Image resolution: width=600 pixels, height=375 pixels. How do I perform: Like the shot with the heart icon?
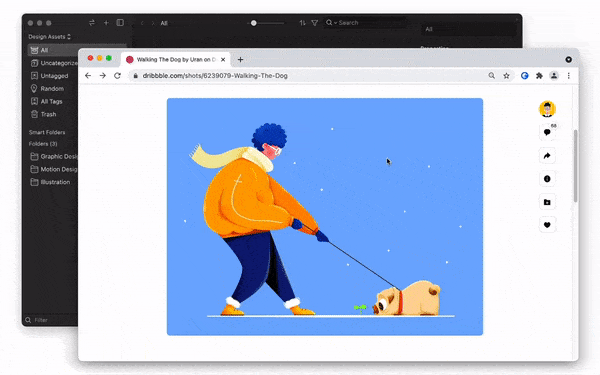(547, 225)
